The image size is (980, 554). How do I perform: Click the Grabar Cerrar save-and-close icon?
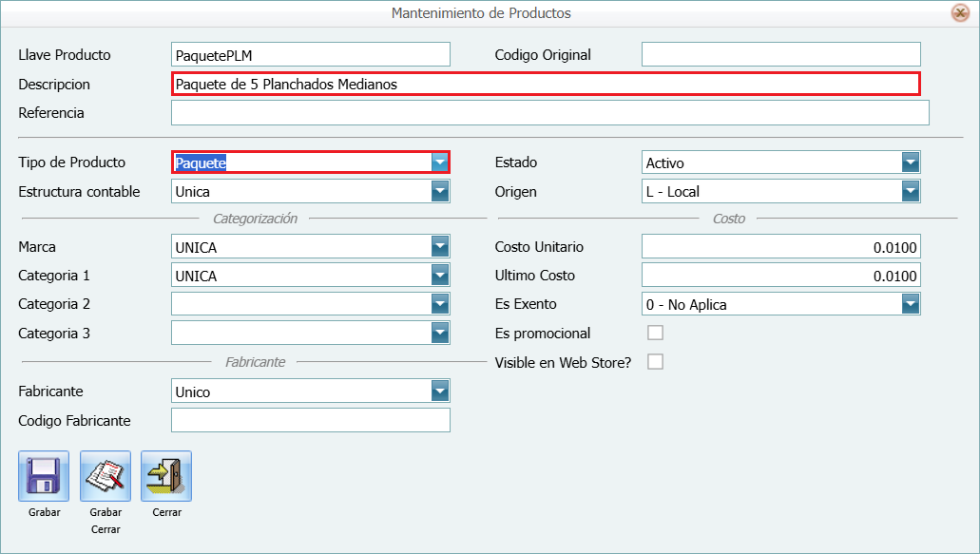[x=106, y=476]
